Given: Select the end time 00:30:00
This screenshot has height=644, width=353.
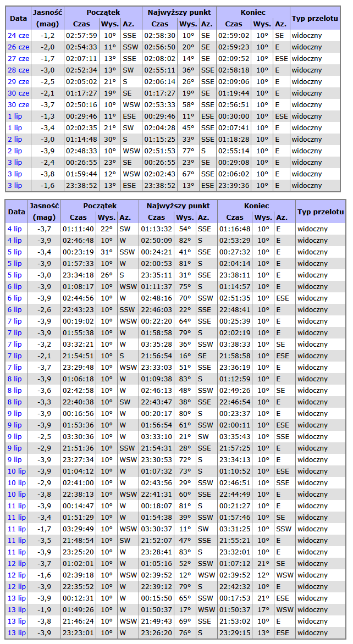Looking at the screenshot, I should [x=234, y=116].
